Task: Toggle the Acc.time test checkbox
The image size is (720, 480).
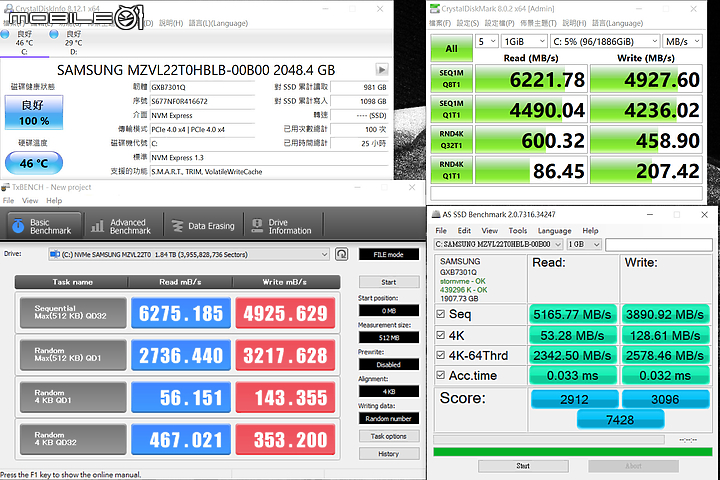Action: coord(441,375)
